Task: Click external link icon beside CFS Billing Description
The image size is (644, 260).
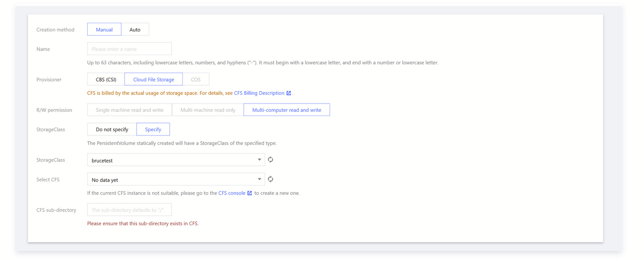Action: [289, 93]
